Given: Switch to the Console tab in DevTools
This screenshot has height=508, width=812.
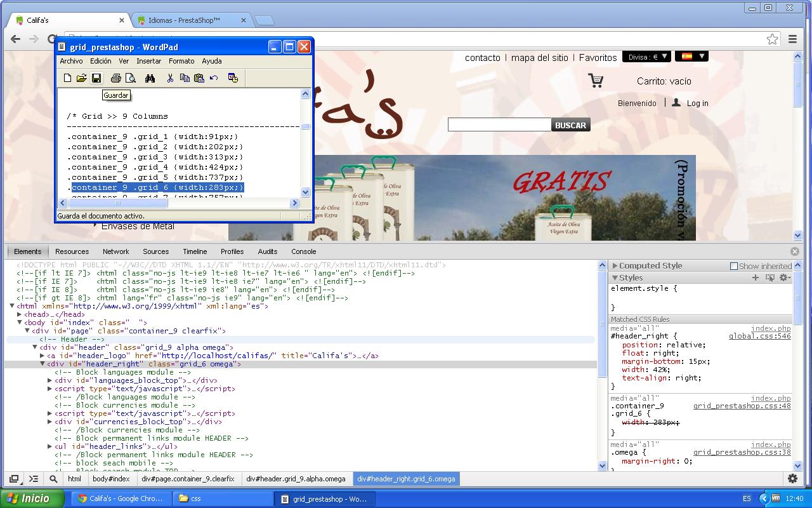Looking at the screenshot, I should point(303,251).
